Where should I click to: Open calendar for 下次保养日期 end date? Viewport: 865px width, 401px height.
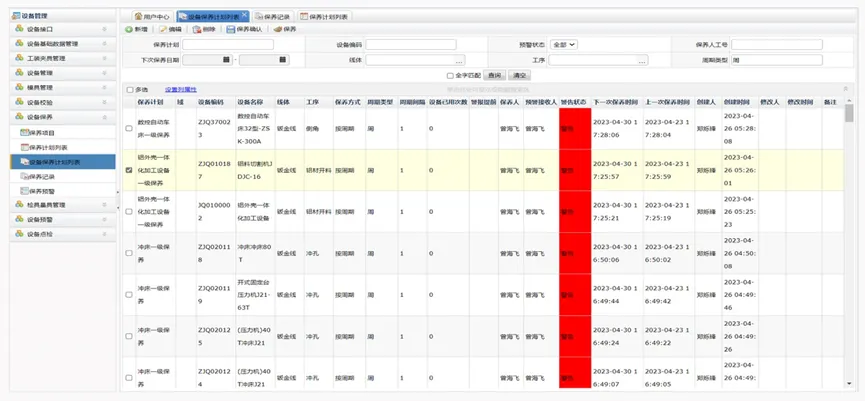[x=283, y=60]
